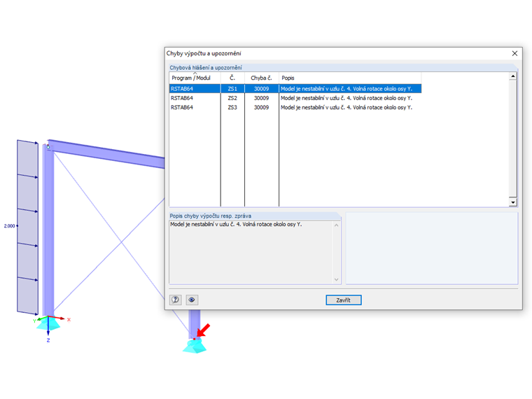The height and width of the screenshot is (399, 532).
Task: Open the help icon in the dialog
Action: click(176, 300)
